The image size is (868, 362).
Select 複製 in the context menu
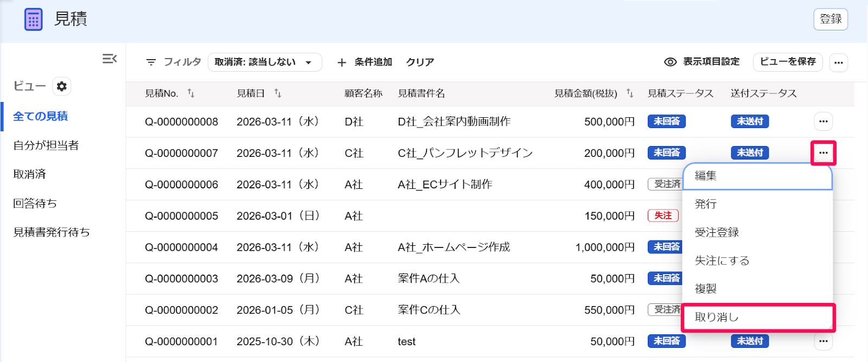coord(758,289)
